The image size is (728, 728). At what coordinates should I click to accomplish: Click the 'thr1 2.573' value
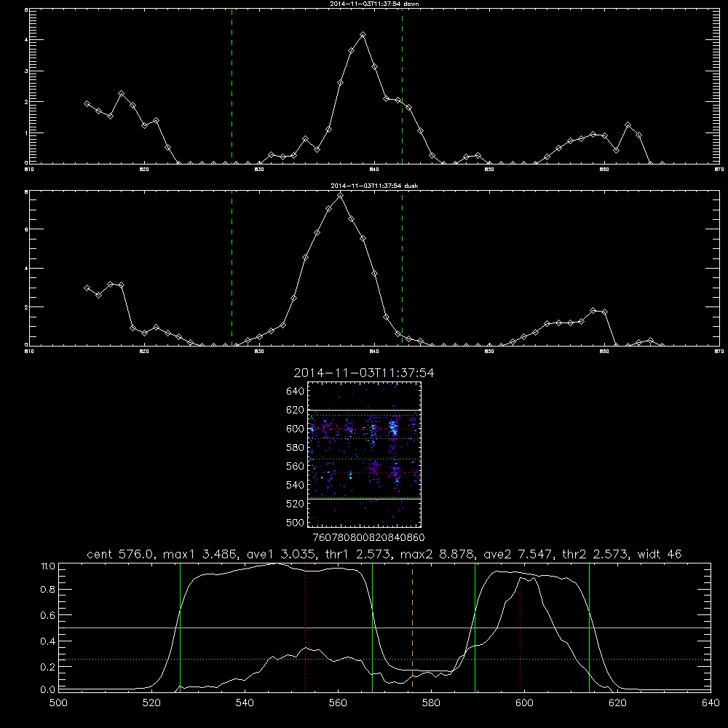359,554
